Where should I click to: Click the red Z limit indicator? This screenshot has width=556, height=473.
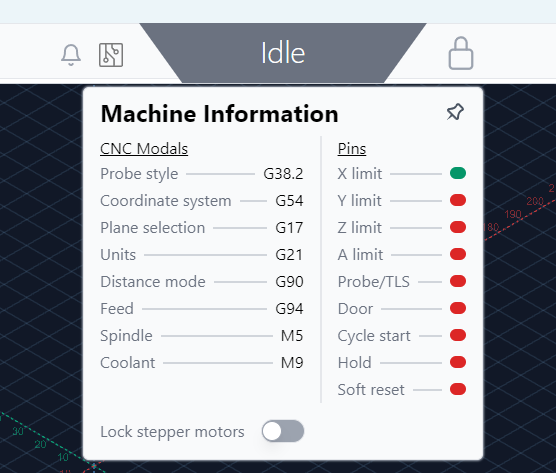point(458,227)
